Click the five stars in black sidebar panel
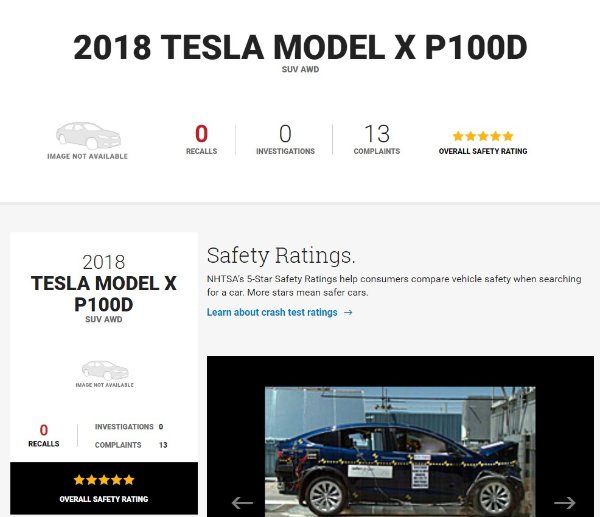 tap(104, 480)
